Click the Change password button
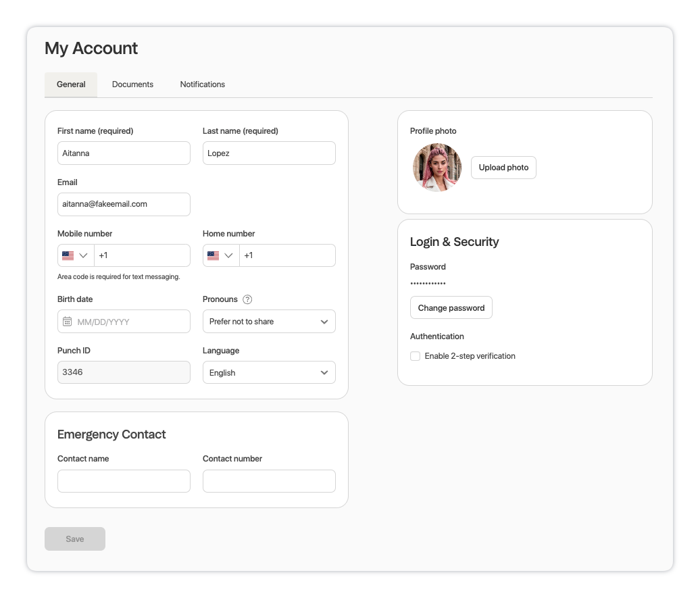 click(x=451, y=307)
